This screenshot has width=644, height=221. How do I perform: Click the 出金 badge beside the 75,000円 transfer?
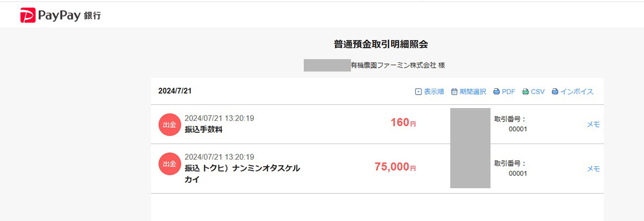coord(170,163)
